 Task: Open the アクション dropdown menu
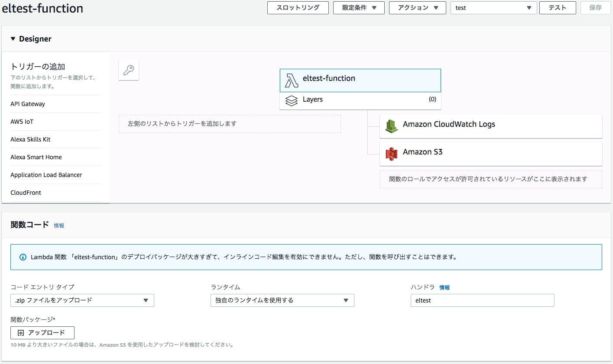pyautogui.click(x=417, y=7)
